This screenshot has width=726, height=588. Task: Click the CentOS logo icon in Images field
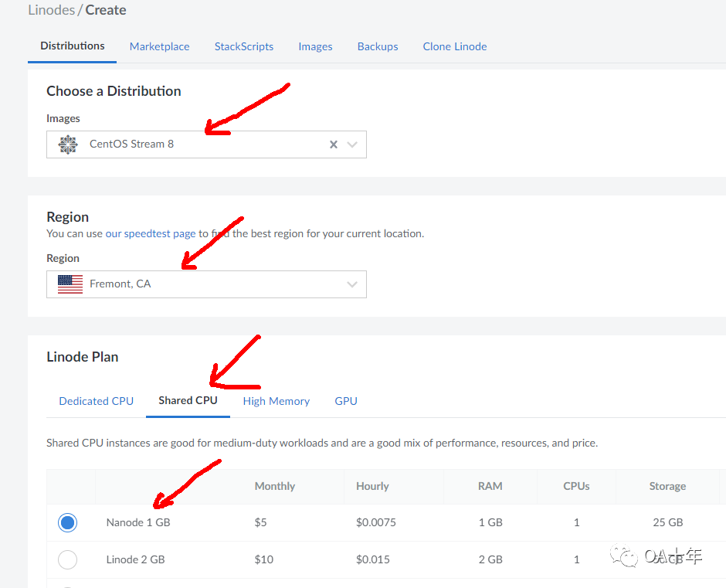pos(69,144)
